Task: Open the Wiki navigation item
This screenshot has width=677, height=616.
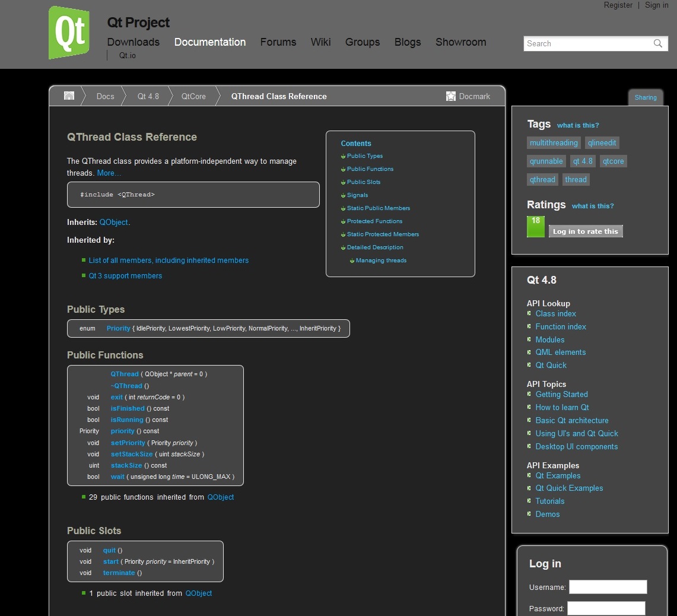Action: coord(321,42)
